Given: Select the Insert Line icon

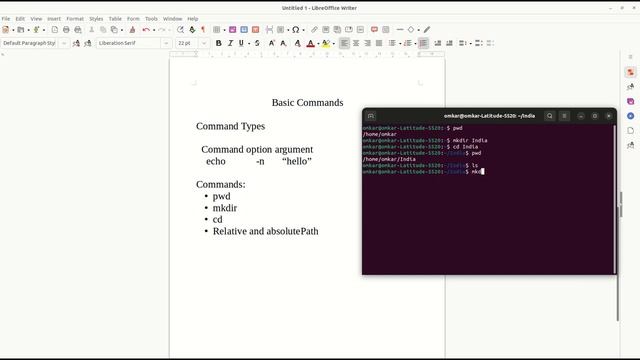Looking at the screenshot, I should pos(400,30).
